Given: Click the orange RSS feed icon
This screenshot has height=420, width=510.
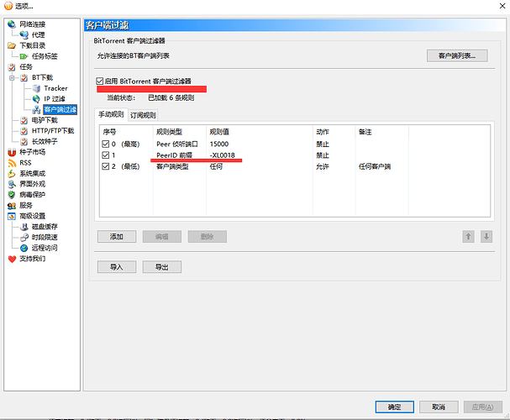Looking at the screenshot, I should [12, 163].
